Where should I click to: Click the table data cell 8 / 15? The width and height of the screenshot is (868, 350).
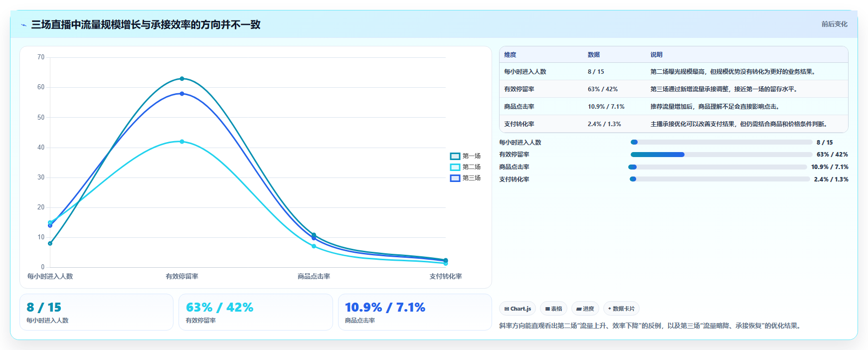tap(596, 72)
